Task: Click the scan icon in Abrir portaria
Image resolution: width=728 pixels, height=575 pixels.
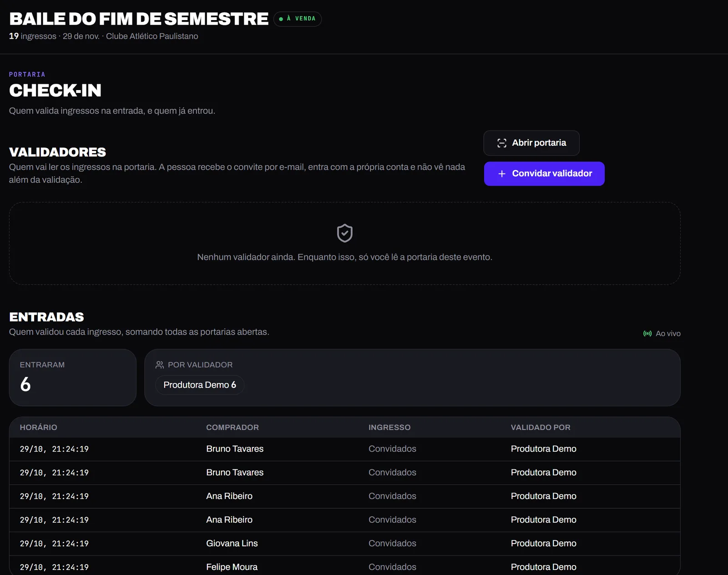Action: point(502,143)
